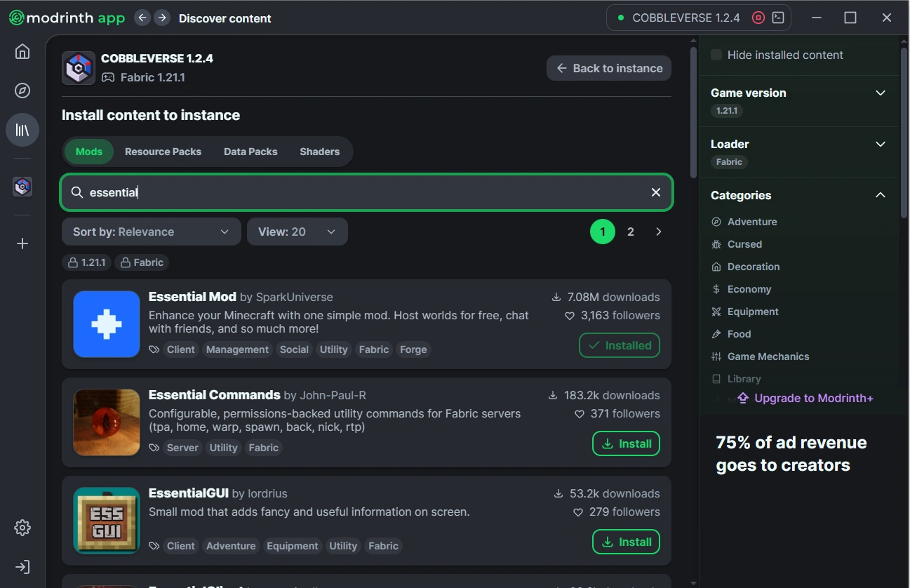910x588 pixels.
Task: Click the plus icon to create instance
Action: (x=22, y=243)
